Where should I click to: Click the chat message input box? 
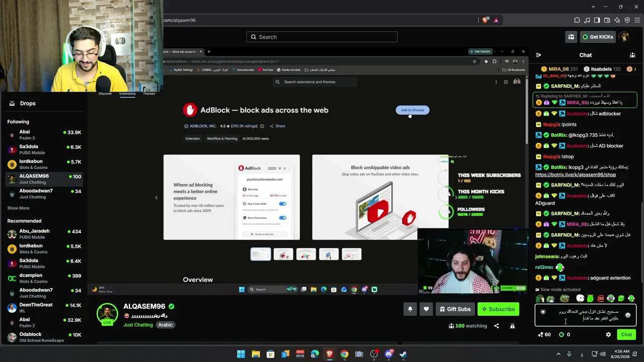[586, 315]
